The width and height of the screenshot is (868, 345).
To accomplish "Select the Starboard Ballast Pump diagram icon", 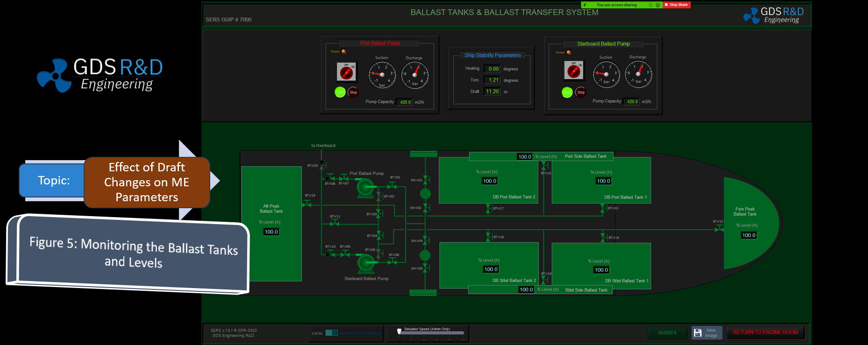I will pyautogui.click(x=365, y=263).
